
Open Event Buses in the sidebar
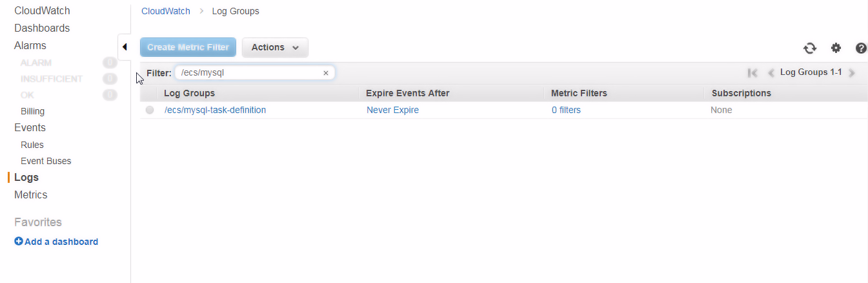tap(46, 161)
